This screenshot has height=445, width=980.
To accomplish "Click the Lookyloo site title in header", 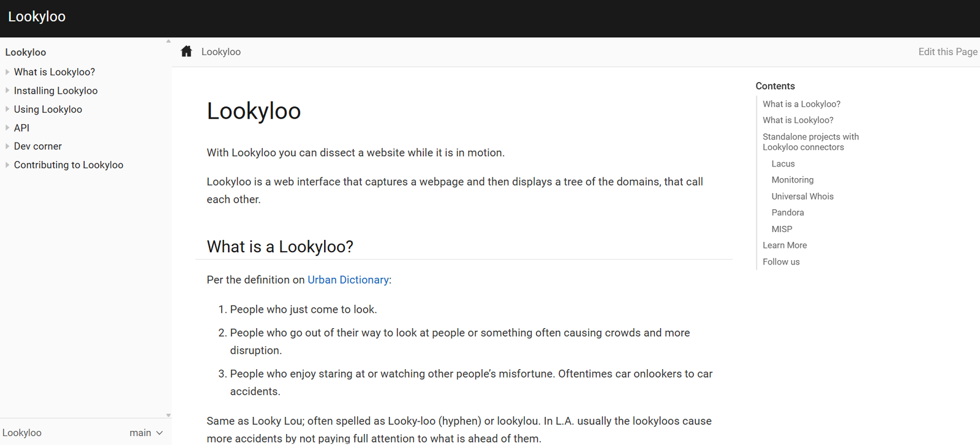I will click(x=37, y=17).
